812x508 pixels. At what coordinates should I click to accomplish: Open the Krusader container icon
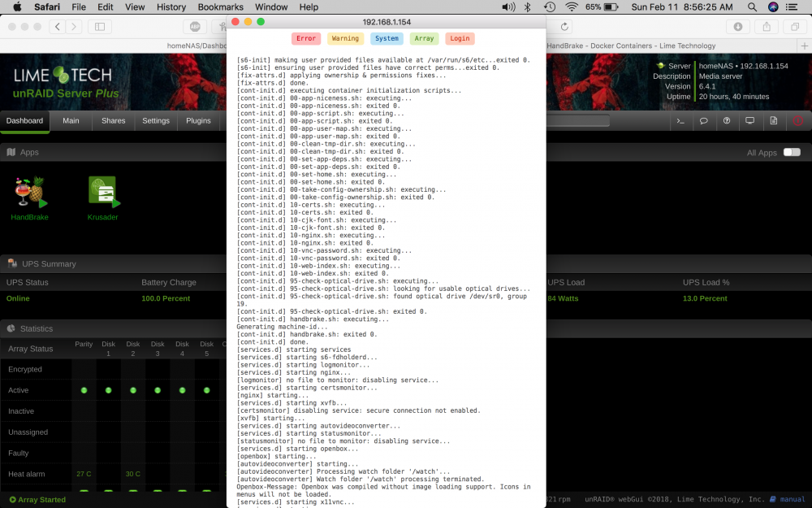(x=103, y=193)
